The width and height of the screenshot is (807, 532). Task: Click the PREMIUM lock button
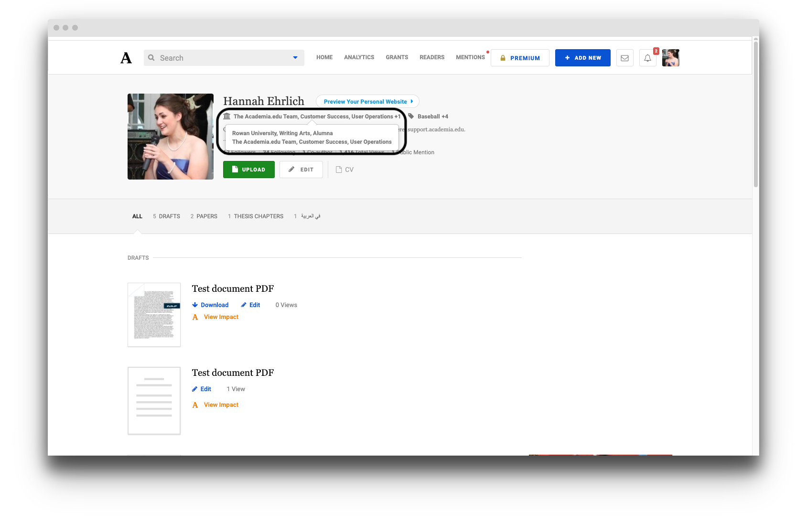(520, 58)
